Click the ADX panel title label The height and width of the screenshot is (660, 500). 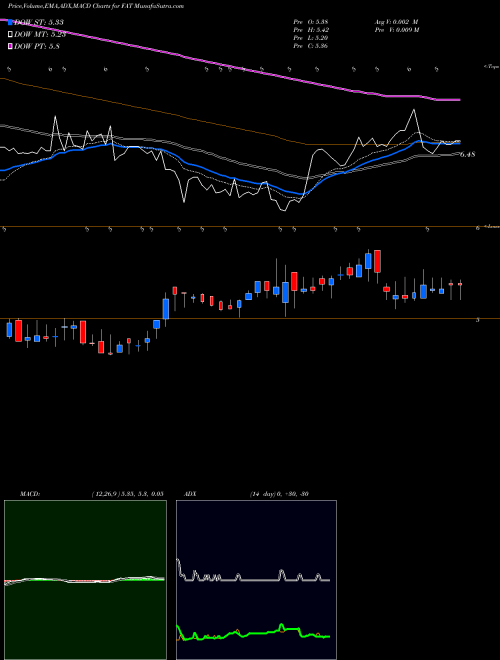point(190,494)
